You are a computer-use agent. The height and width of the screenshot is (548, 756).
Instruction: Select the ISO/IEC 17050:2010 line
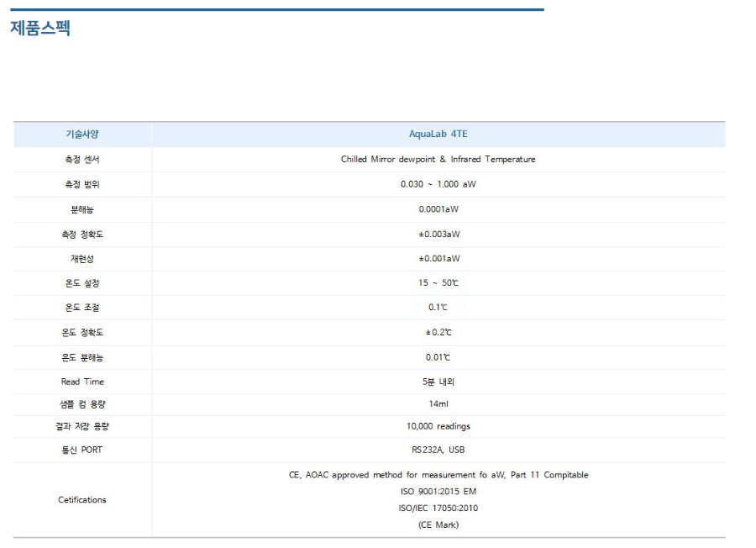pos(438,508)
